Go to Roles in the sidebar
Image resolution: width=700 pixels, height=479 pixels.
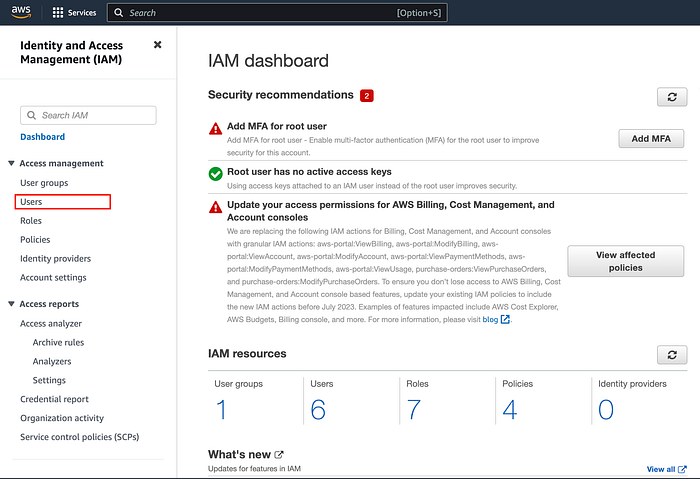point(31,221)
